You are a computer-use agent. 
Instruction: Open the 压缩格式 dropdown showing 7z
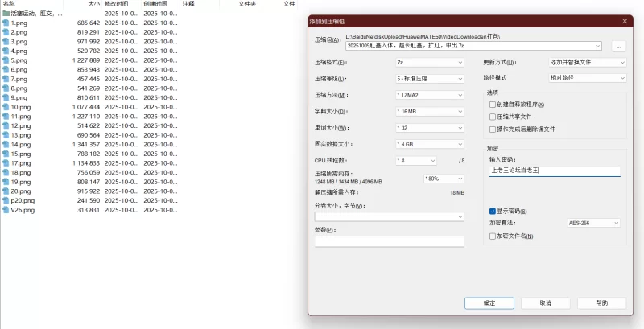pos(430,63)
